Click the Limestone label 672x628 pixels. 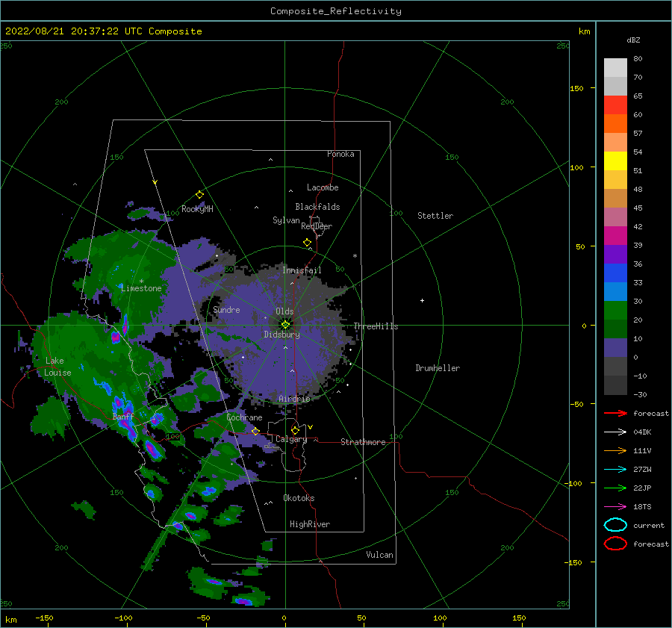[141, 288]
